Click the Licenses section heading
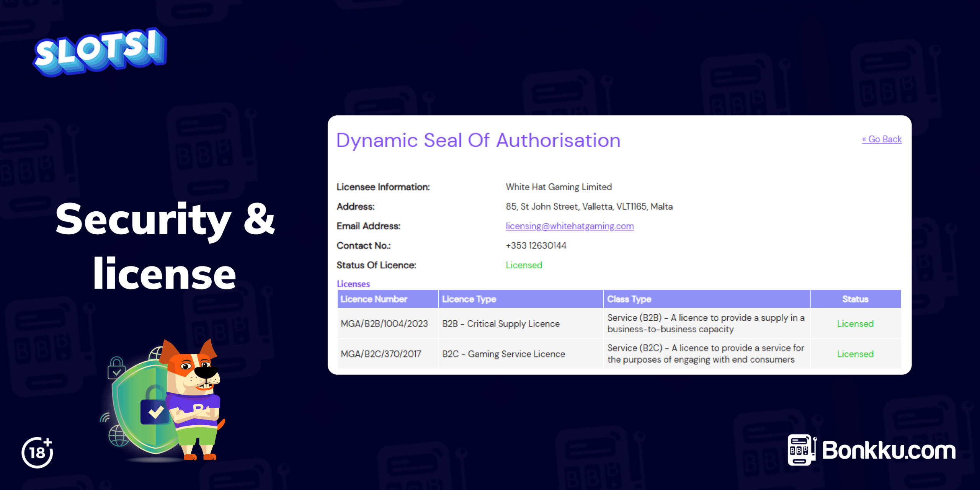 pos(353,284)
